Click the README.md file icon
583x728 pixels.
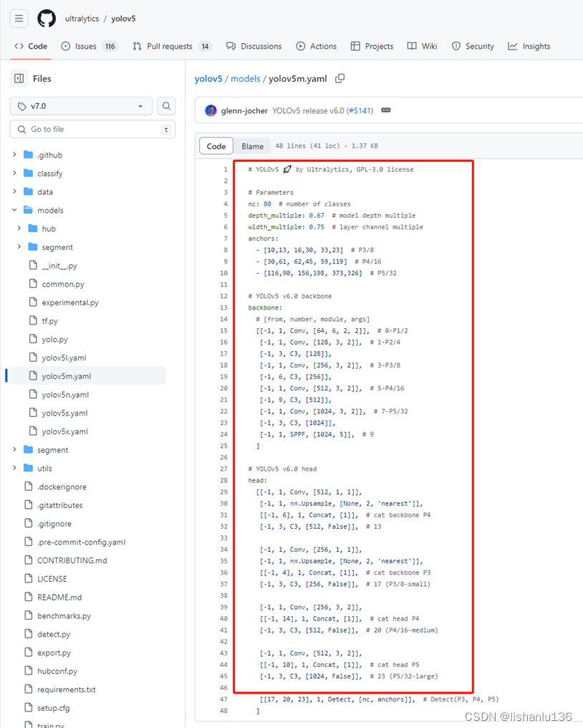point(29,597)
